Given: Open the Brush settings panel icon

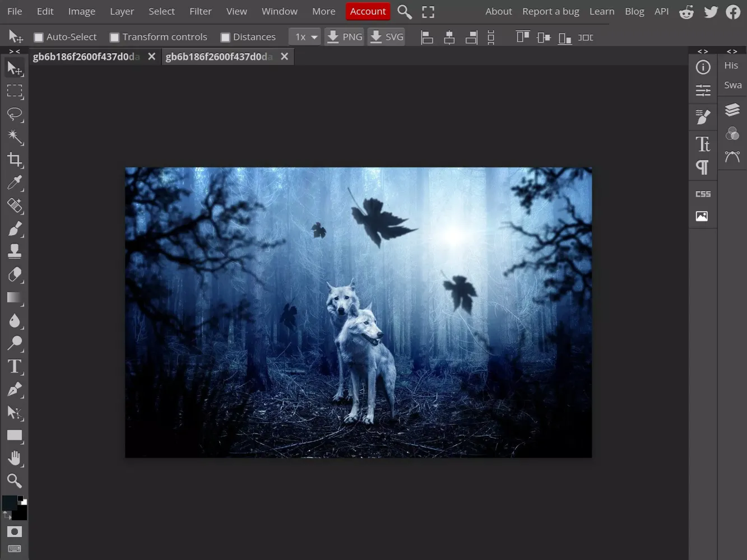Looking at the screenshot, I should point(703,116).
